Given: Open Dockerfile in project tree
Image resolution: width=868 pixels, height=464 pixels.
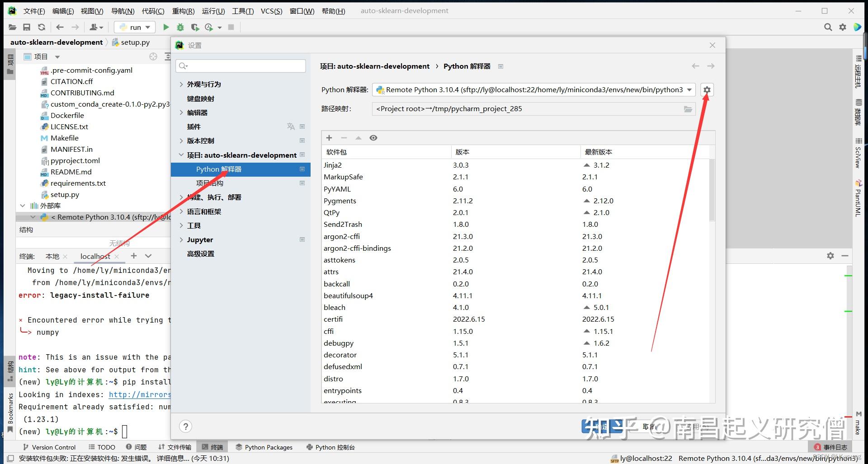Looking at the screenshot, I should coord(67,116).
